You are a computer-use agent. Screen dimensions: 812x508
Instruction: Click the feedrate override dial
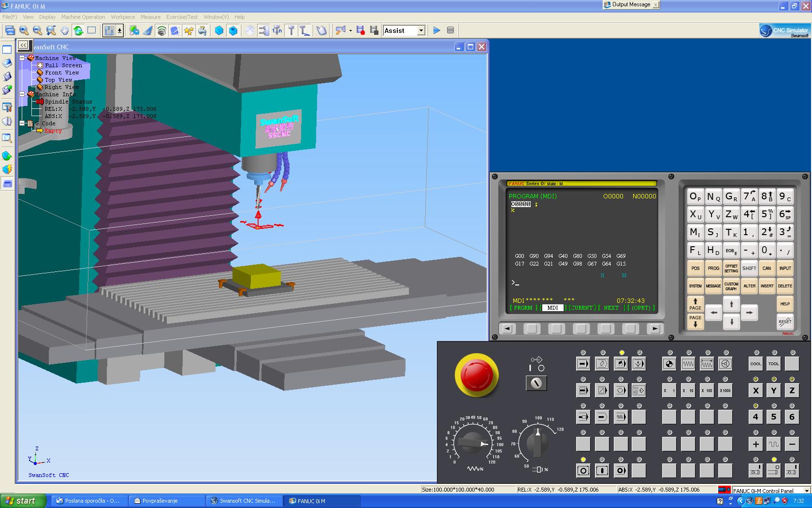point(473,443)
